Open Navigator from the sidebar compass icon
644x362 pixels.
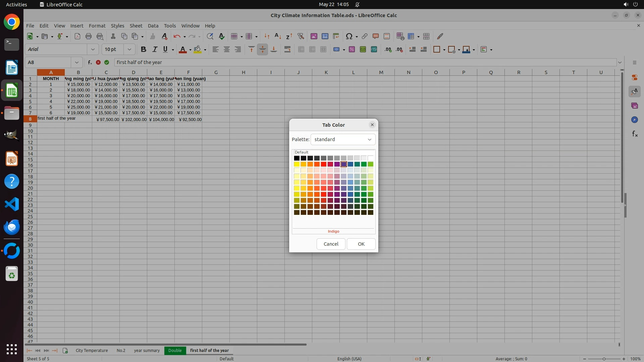point(635,120)
